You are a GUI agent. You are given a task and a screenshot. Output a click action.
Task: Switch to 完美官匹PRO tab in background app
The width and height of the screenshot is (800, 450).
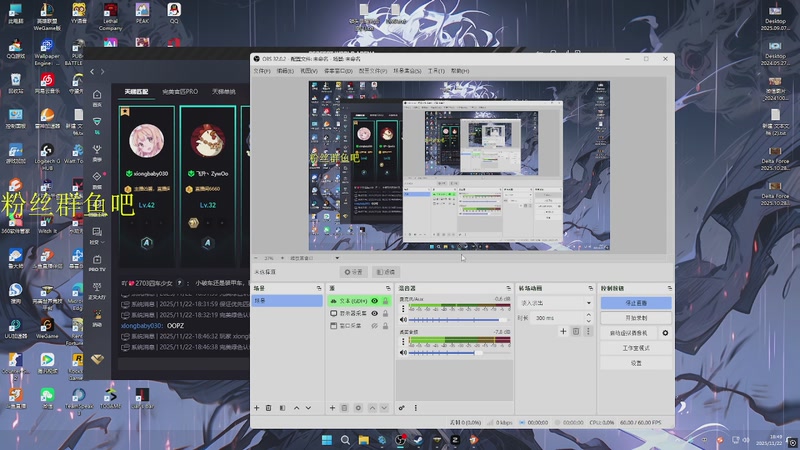point(180,92)
